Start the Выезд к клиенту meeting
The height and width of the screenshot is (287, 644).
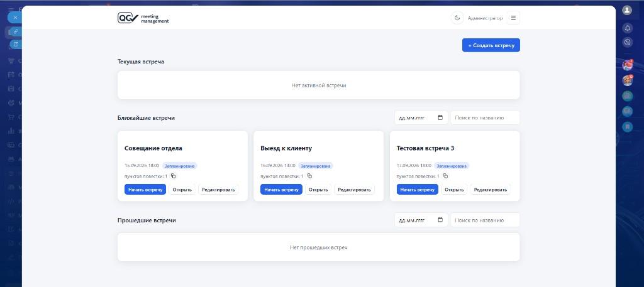coord(281,190)
